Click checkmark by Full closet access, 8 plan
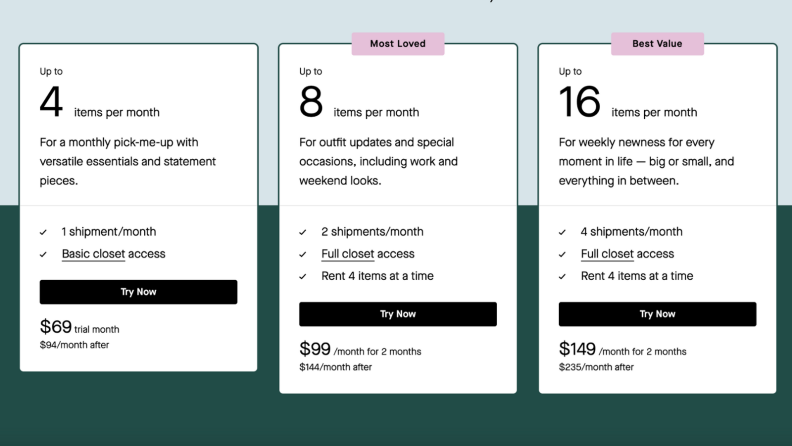 click(x=303, y=255)
